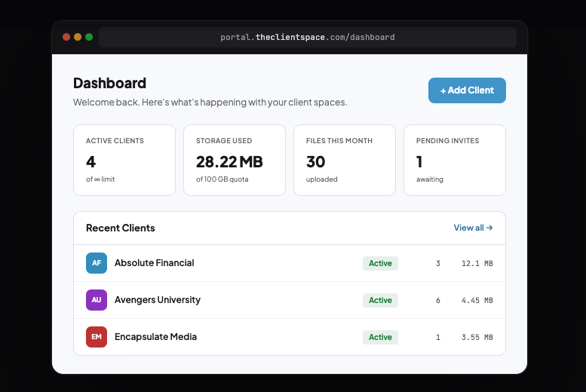586x392 pixels.
Task: Click the file count 3 for Absolute Financial
Action: click(x=438, y=263)
